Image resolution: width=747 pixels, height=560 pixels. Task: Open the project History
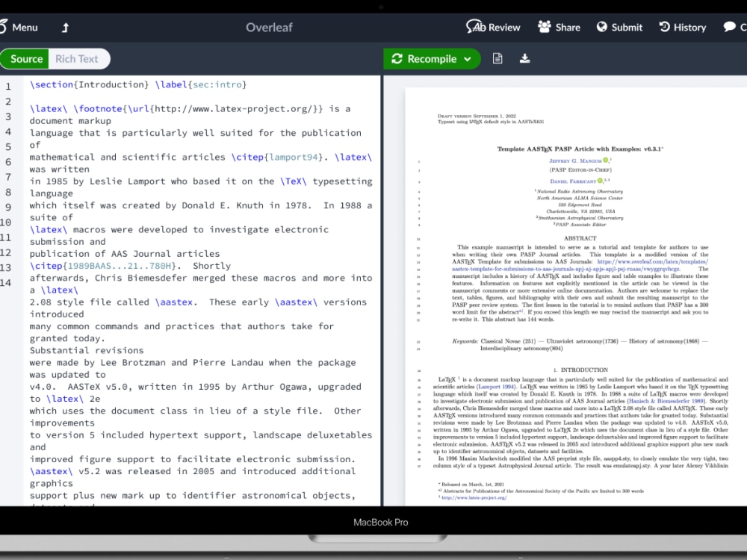[x=682, y=27]
